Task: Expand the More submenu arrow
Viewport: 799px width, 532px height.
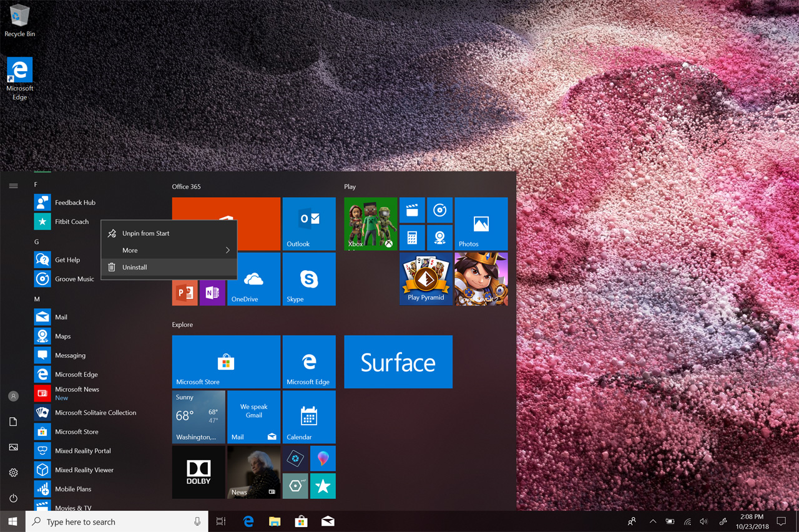Action: [227, 250]
